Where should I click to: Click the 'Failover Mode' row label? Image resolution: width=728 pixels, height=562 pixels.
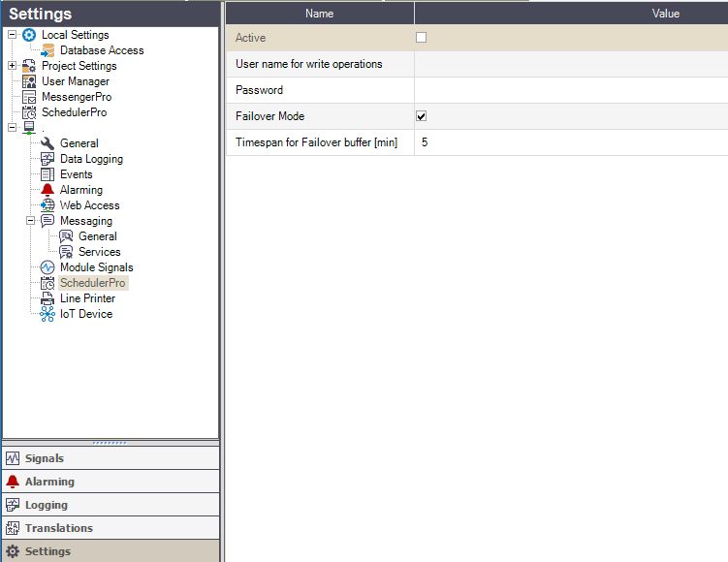(x=269, y=116)
